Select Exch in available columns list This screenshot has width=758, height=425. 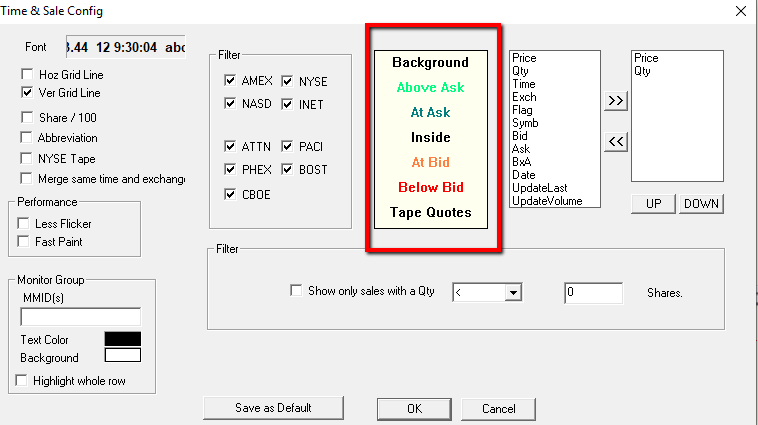coord(523,97)
